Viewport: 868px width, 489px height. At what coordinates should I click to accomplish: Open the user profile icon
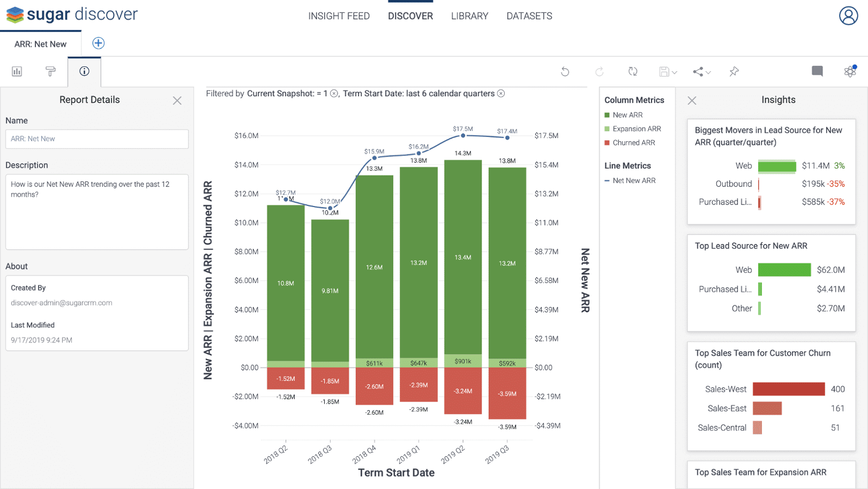[848, 16]
